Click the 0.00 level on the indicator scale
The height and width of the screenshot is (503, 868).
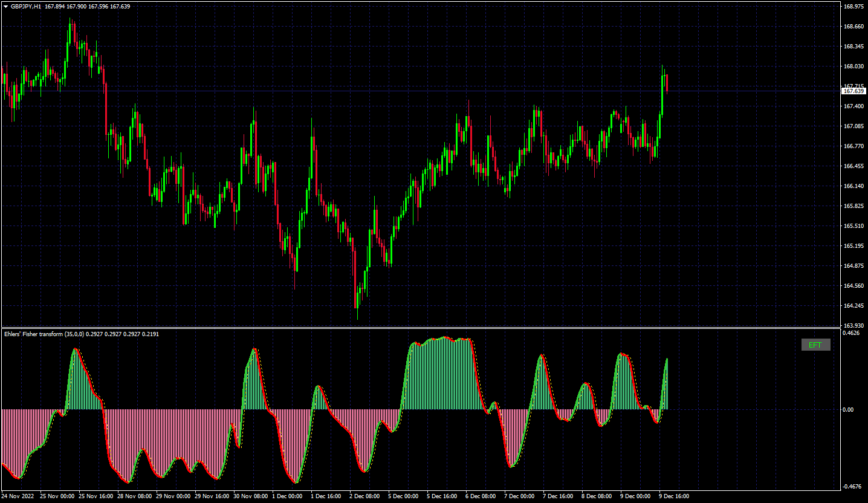[849, 409]
